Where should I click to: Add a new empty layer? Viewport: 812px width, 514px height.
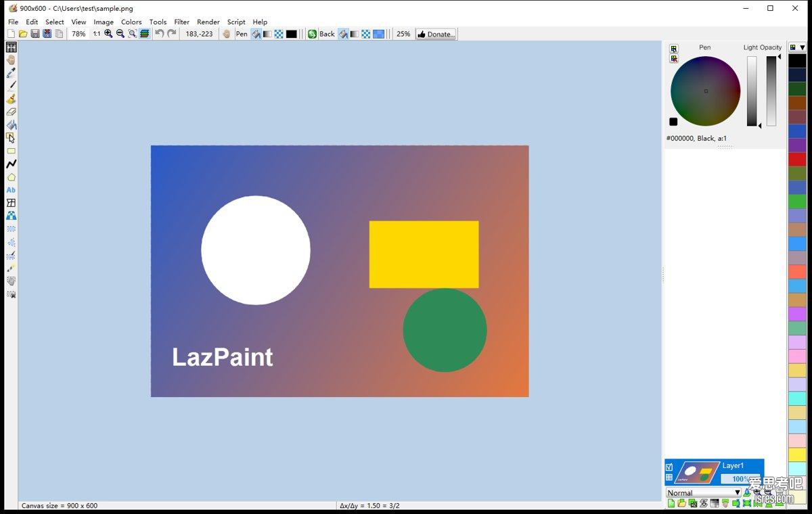point(671,503)
